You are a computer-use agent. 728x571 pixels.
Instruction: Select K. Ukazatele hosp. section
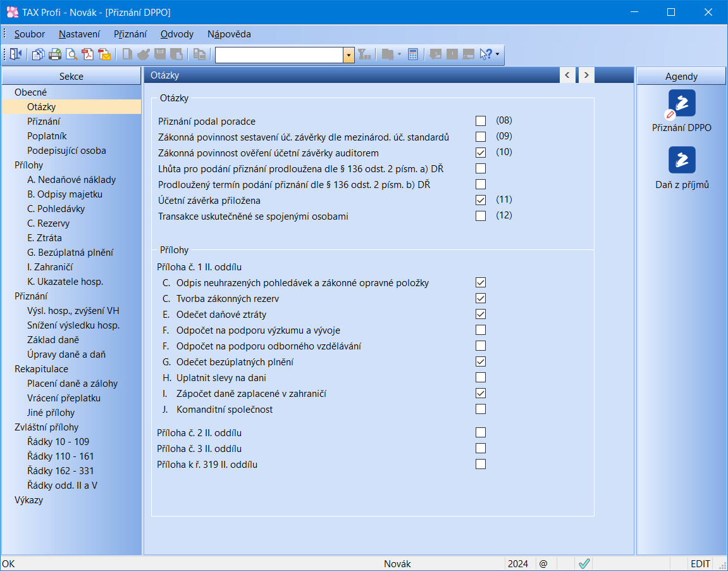coord(65,282)
